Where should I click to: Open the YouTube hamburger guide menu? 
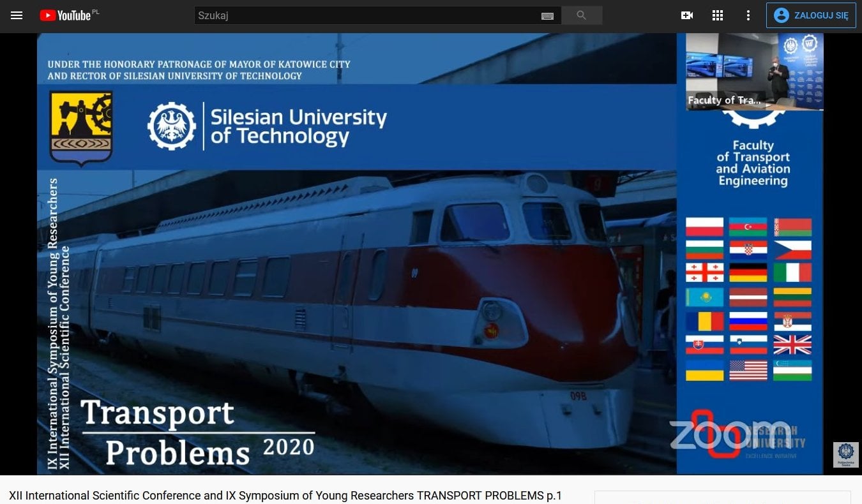pyautogui.click(x=17, y=15)
